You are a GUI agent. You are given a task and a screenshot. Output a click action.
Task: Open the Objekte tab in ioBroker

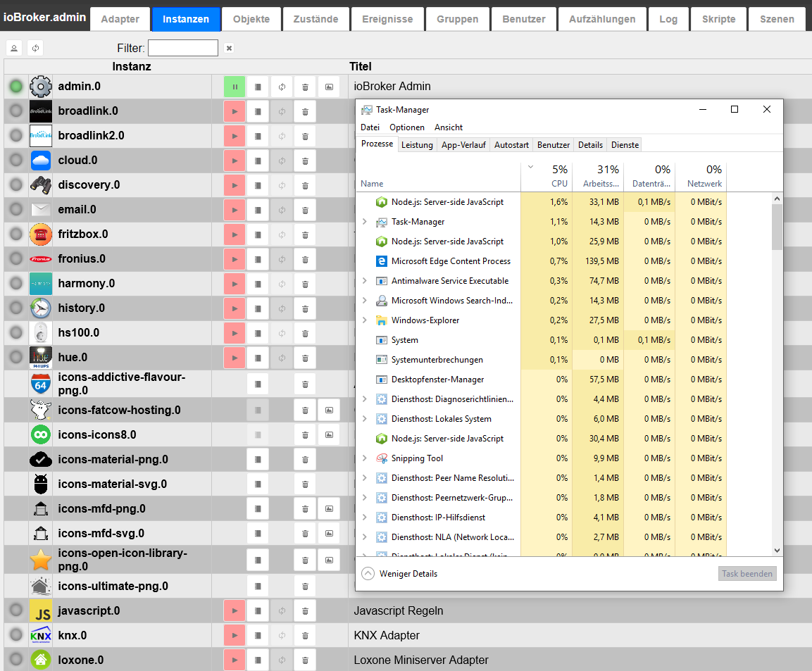251,19
